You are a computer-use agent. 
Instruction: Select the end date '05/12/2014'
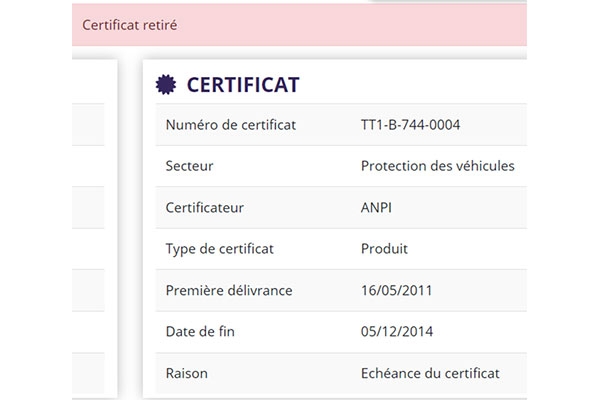tap(397, 332)
